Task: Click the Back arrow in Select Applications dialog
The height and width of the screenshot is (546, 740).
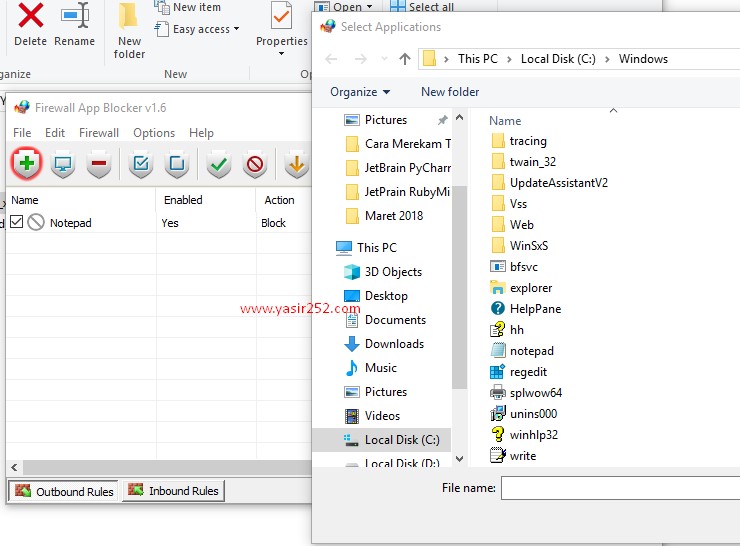Action: 331,59
